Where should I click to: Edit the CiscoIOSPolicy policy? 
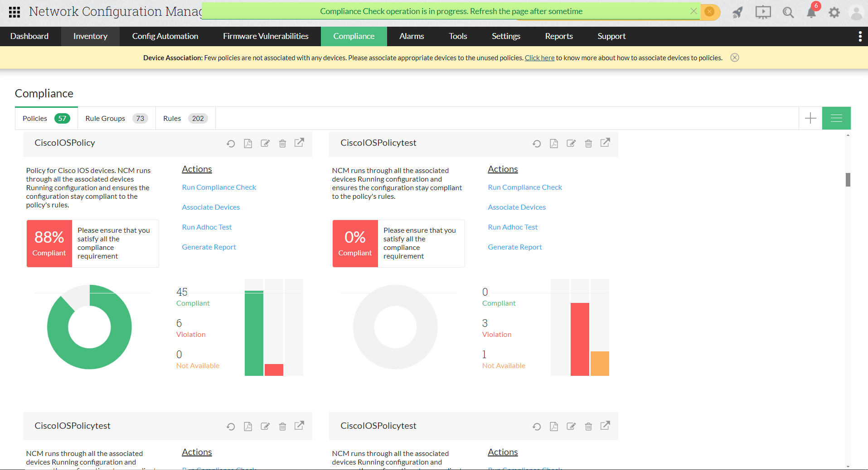point(265,143)
